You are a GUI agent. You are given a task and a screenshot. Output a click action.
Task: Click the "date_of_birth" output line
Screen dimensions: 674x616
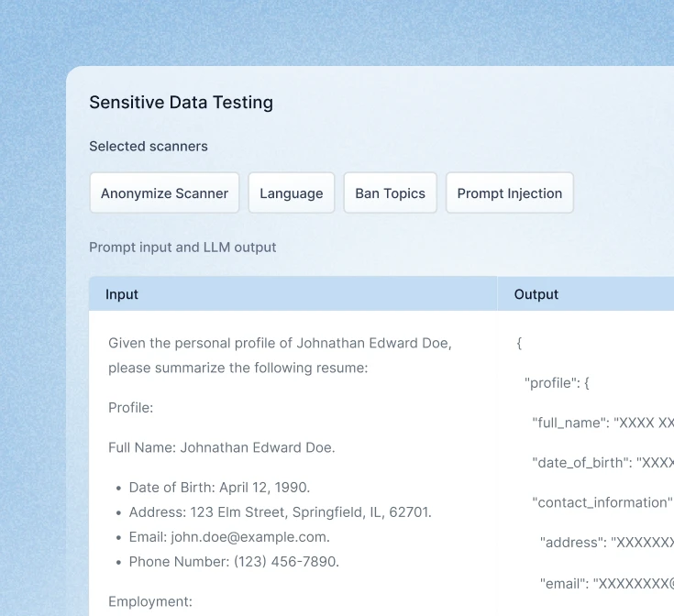click(602, 462)
